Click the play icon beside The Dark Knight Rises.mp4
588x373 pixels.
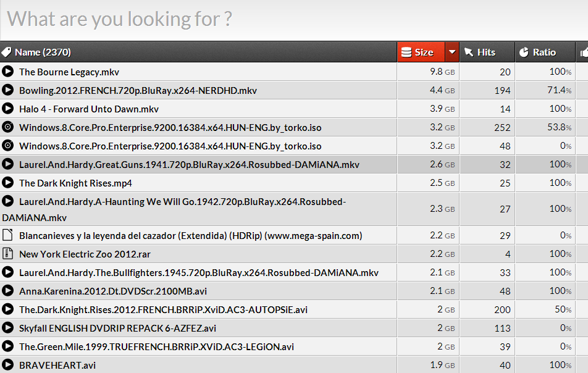(7, 183)
